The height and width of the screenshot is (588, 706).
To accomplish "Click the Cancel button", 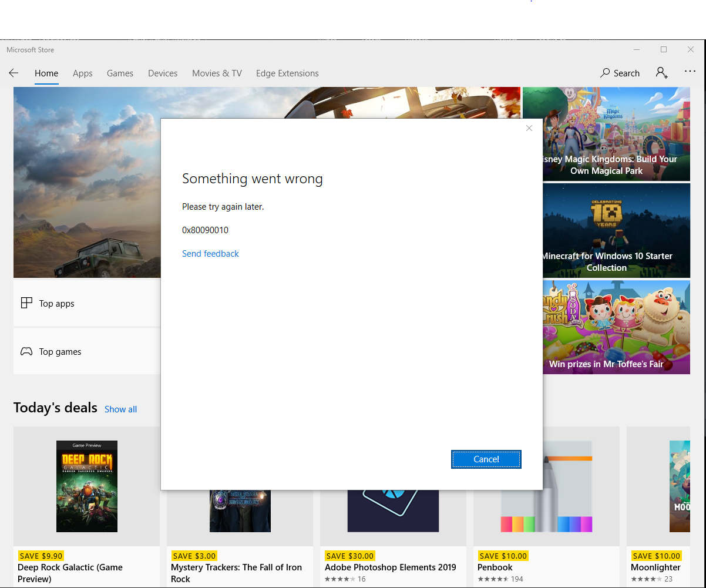I will click(x=486, y=459).
